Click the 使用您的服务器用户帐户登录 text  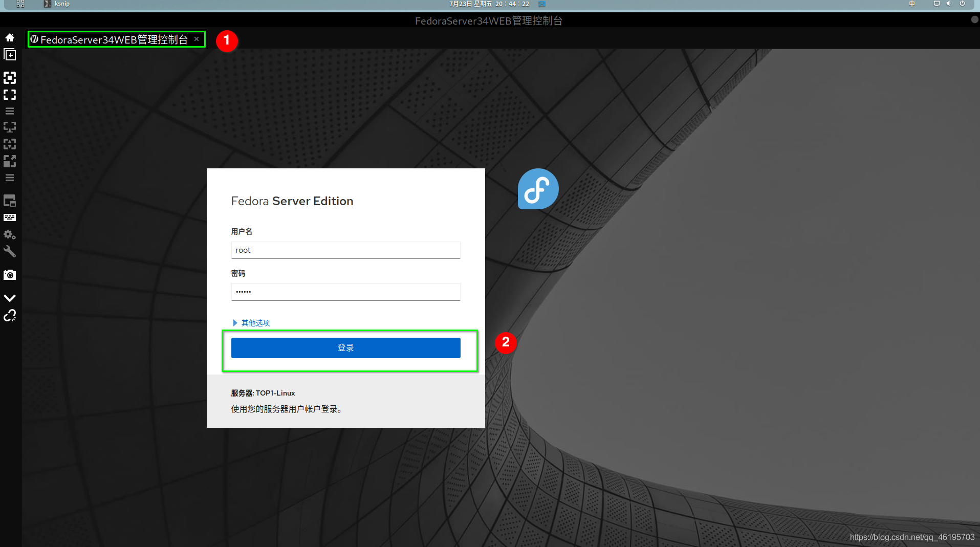pos(287,409)
